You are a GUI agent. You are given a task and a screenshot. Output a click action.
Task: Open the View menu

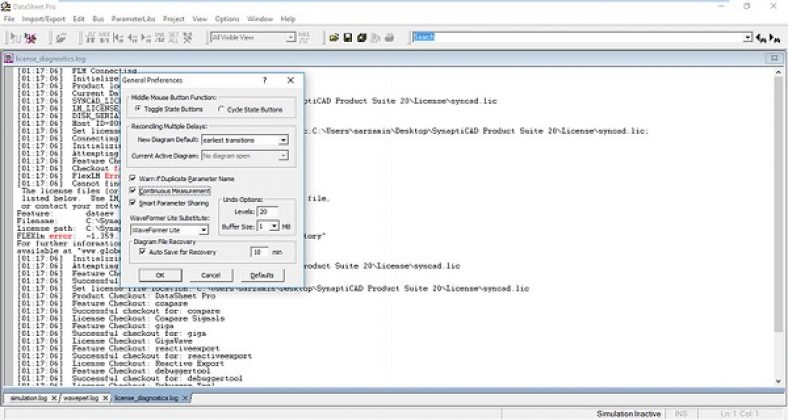click(200, 19)
